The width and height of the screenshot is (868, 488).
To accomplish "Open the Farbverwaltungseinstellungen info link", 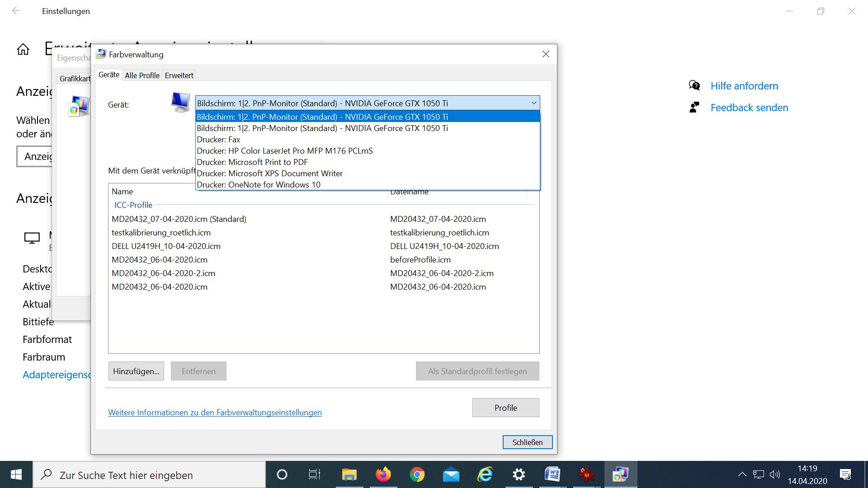I will [215, 413].
